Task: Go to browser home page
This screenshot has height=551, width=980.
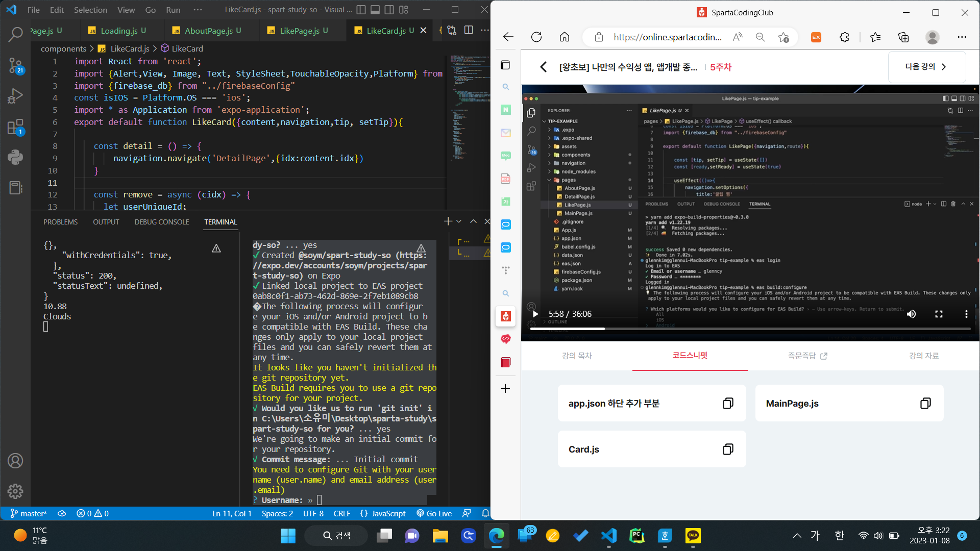Action: click(565, 37)
